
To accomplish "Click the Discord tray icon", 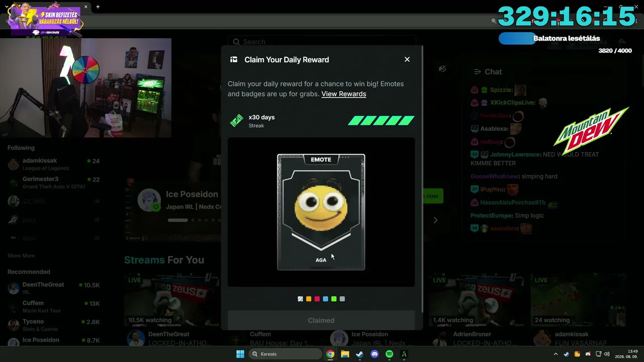I will coord(588,354).
